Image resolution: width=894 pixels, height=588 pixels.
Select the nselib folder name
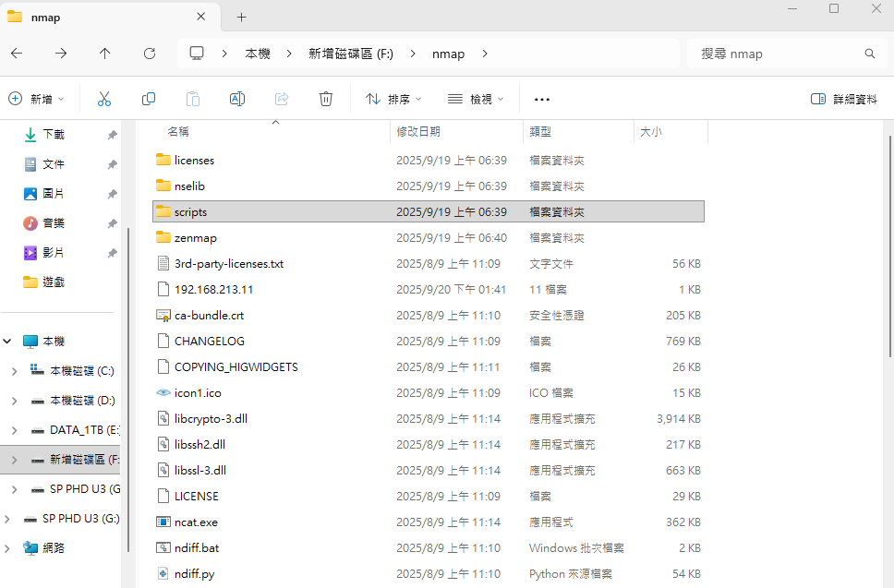coord(189,186)
